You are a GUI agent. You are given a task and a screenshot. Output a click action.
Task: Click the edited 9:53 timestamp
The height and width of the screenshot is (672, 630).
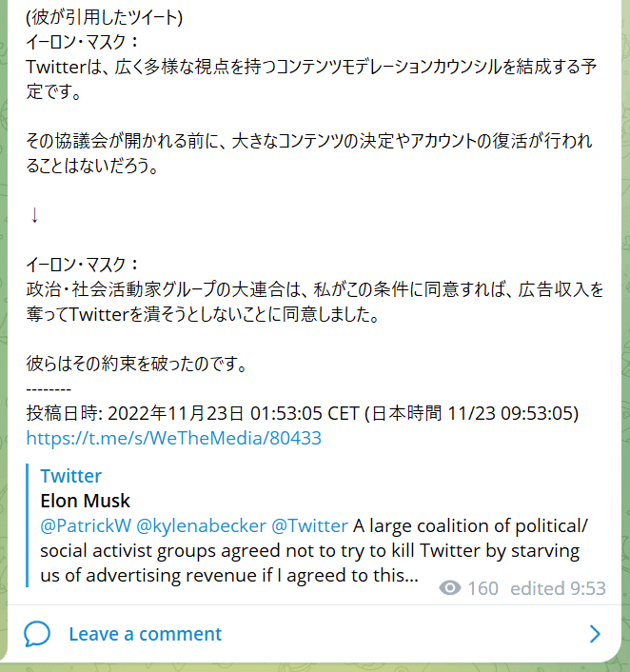tap(558, 588)
